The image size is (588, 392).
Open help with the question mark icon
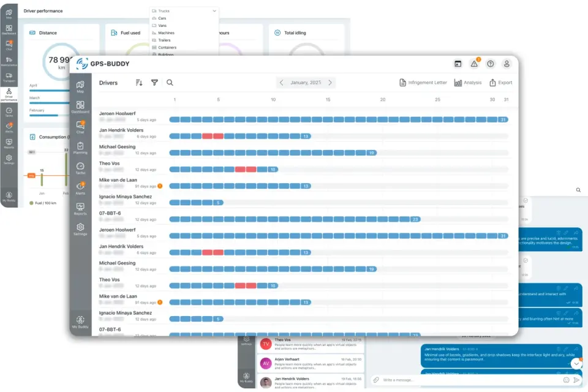point(491,64)
